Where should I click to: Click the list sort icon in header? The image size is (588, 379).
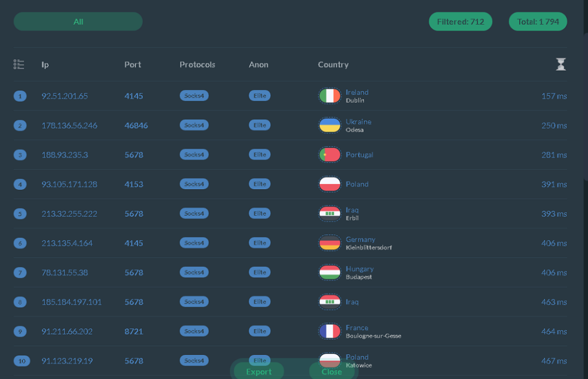19,64
